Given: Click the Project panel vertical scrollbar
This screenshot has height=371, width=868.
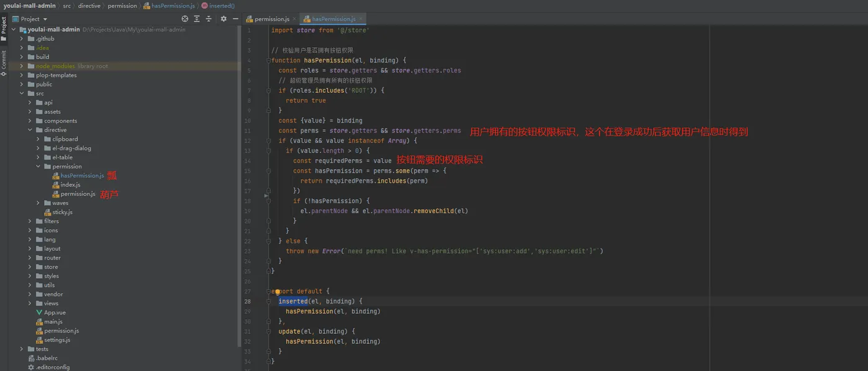Looking at the screenshot, I should coord(239,186).
